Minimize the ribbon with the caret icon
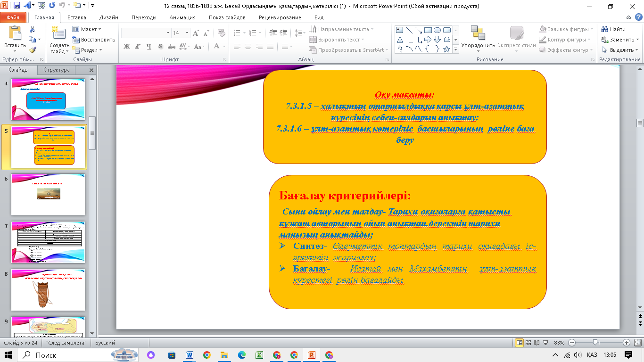 click(628, 17)
